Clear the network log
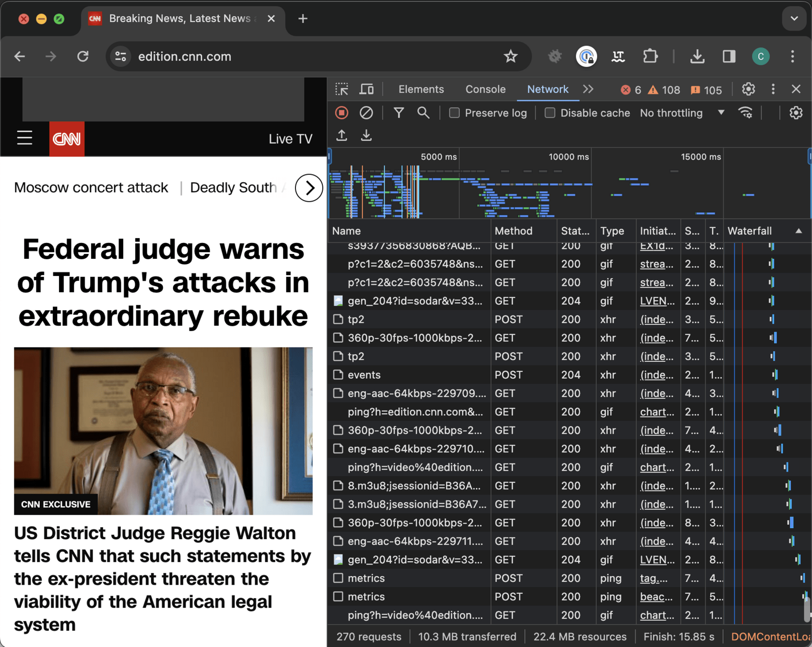The height and width of the screenshot is (647, 812). click(x=366, y=113)
